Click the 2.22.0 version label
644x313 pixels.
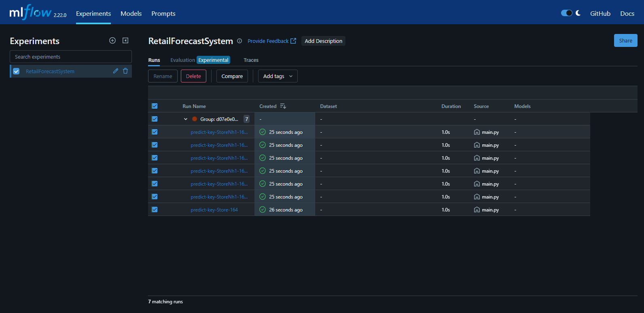(60, 15)
